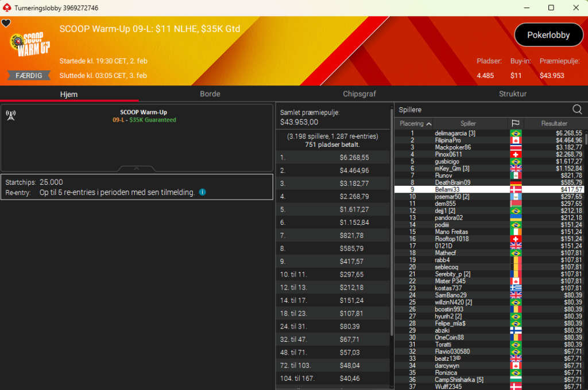Open the player search magnifier icon
This screenshot has width=588, height=390.
pos(577,110)
